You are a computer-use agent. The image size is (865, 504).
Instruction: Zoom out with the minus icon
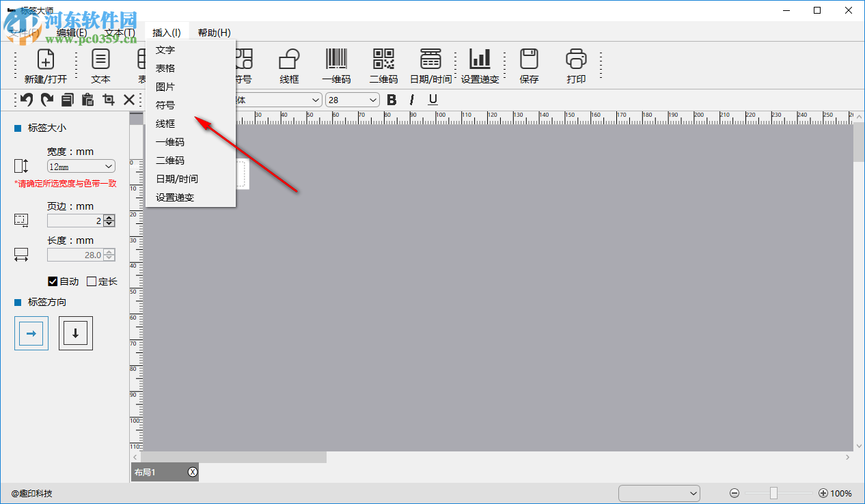tap(734, 493)
